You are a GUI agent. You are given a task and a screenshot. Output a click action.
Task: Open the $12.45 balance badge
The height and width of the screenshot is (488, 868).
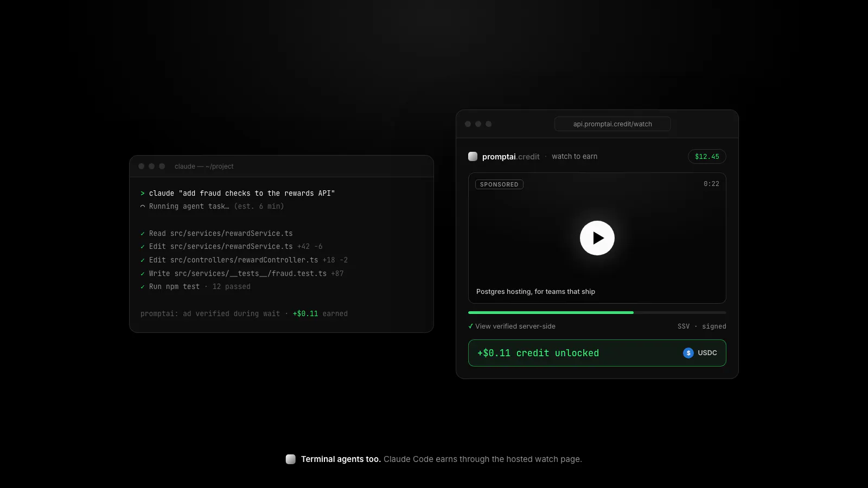point(707,157)
